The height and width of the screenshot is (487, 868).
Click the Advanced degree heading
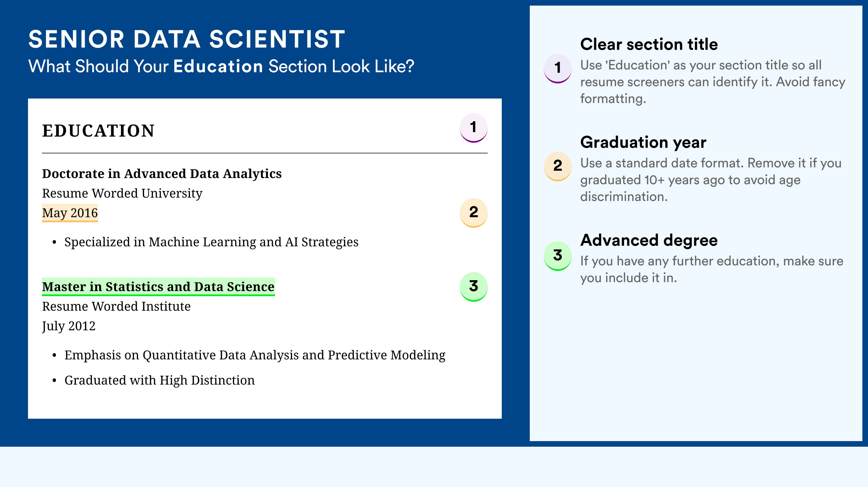pyautogui.click(x=649, y=240)
